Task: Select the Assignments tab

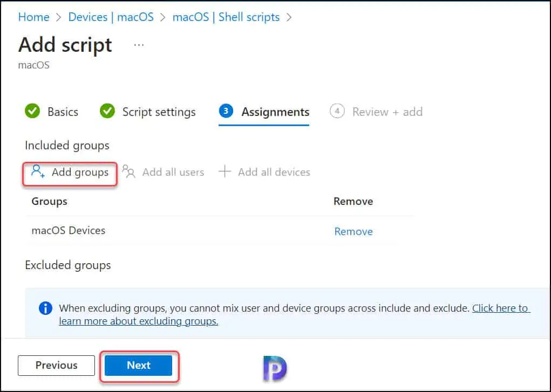Action: tap(275, 112)
